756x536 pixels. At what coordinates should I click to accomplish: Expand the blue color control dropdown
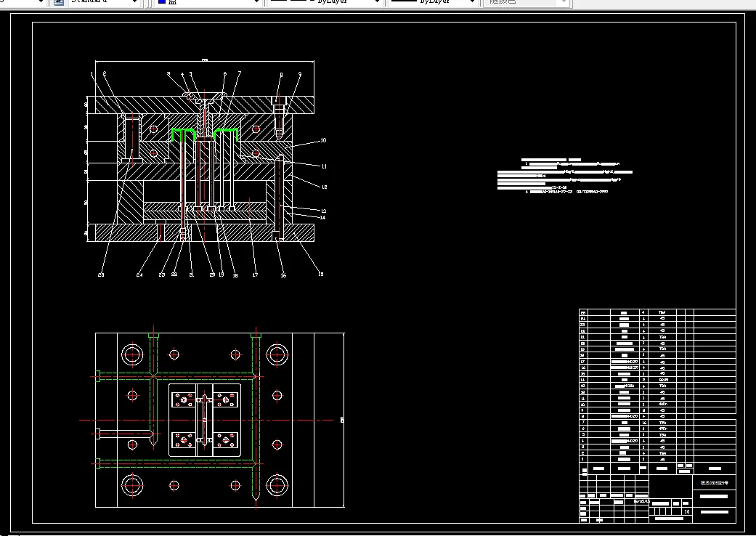pos(257,2)
